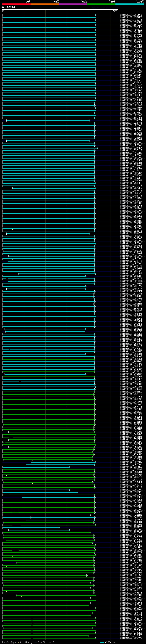Select hit label UniRef100_Q3HVP8
Screen dimensions: 146x644
click(x=131, y=75)
